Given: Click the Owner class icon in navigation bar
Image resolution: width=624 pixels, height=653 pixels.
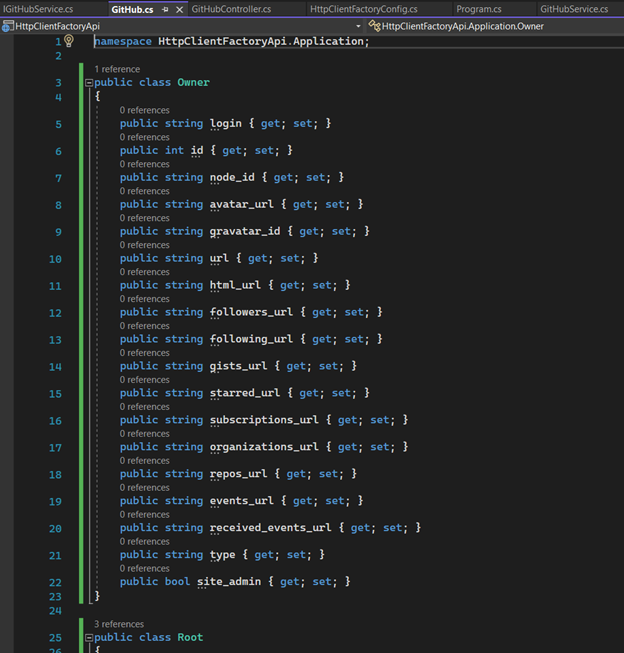Looking at the screenshot, I should 374,26.
